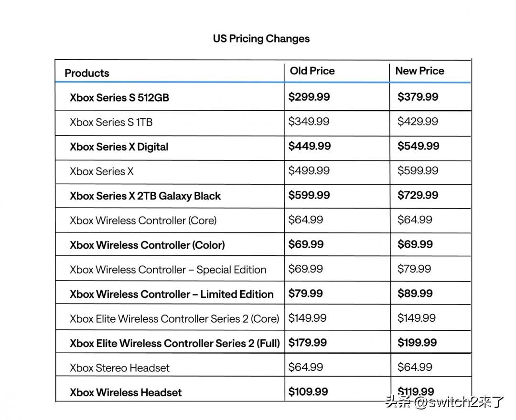Select the Xbox Wireless Controller (Core) label
Image resolution: width=516 pixels, height=420 pixels.
point(143,220)
